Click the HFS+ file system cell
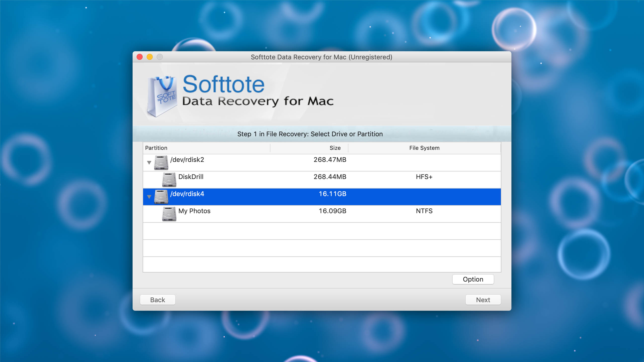 (x=424, y=177)
